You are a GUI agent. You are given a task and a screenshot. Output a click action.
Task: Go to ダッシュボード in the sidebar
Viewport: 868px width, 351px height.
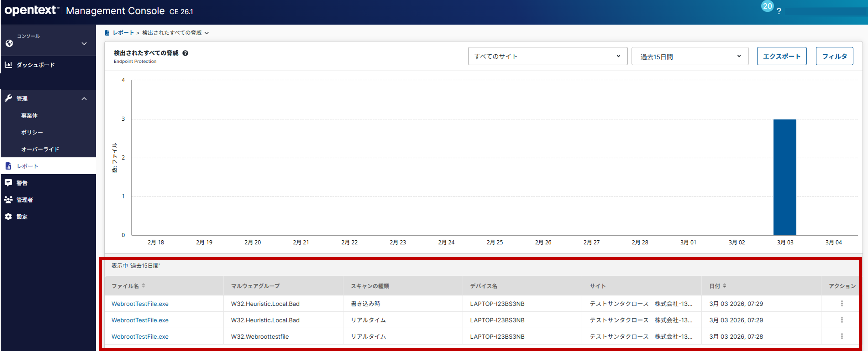(35, 65)
